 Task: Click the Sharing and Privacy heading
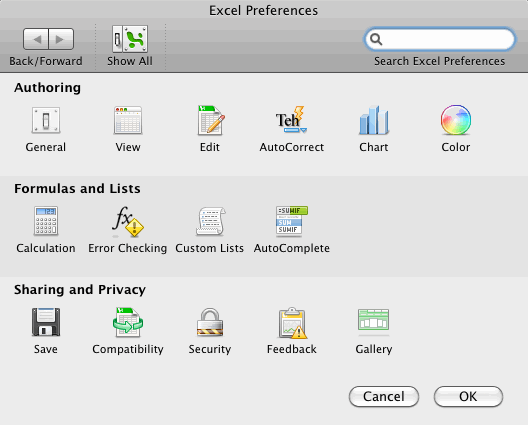(x=80, y=290)
